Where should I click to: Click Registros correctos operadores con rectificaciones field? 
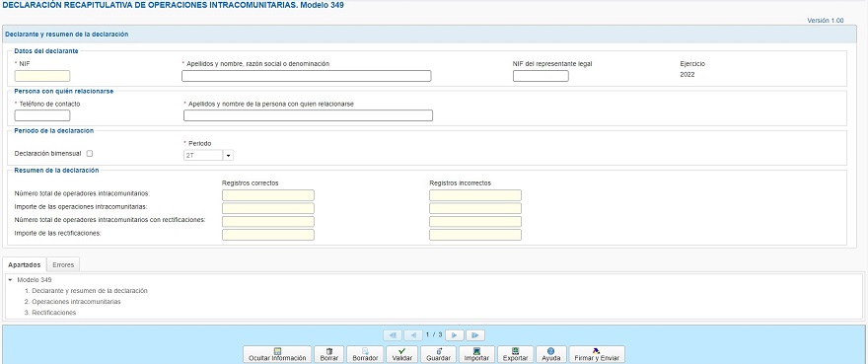pos(268,222)
